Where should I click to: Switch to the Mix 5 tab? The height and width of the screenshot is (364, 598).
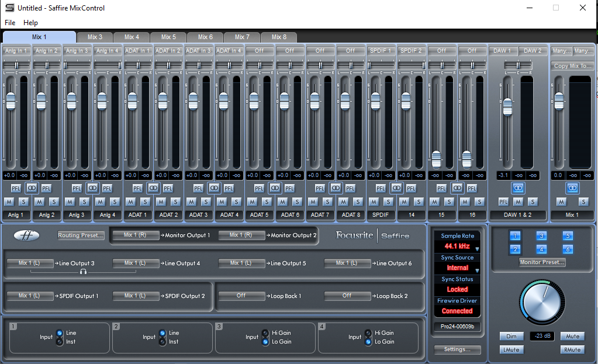pos(168,37)
